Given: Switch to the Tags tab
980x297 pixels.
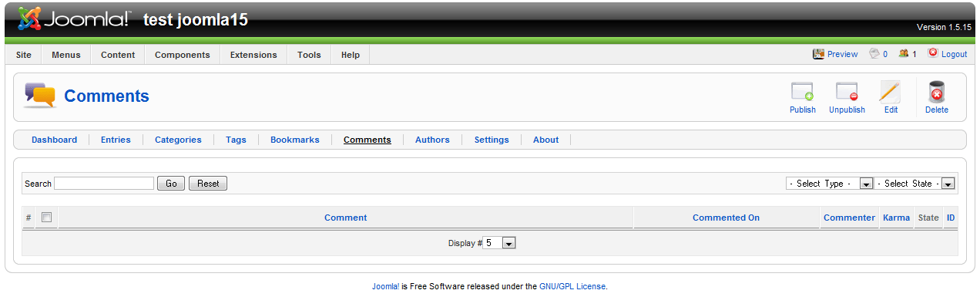Looking at the screenshot, I should pos(236,140).
